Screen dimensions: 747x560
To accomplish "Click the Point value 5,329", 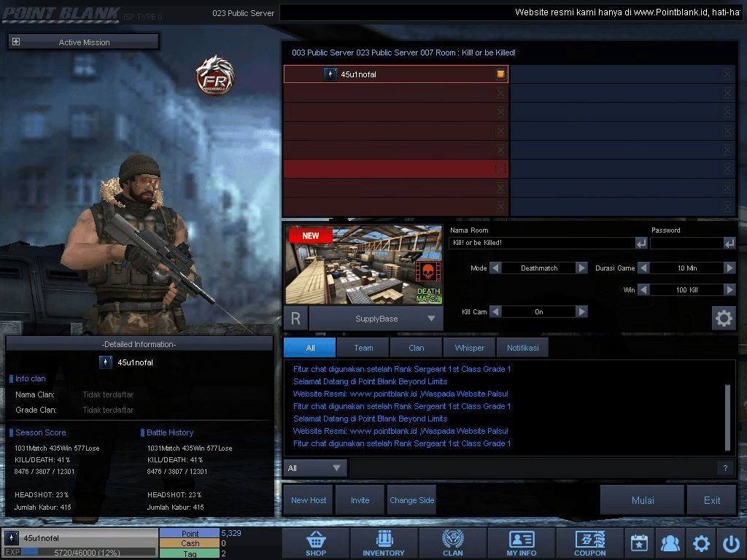I will click(231, 533).
